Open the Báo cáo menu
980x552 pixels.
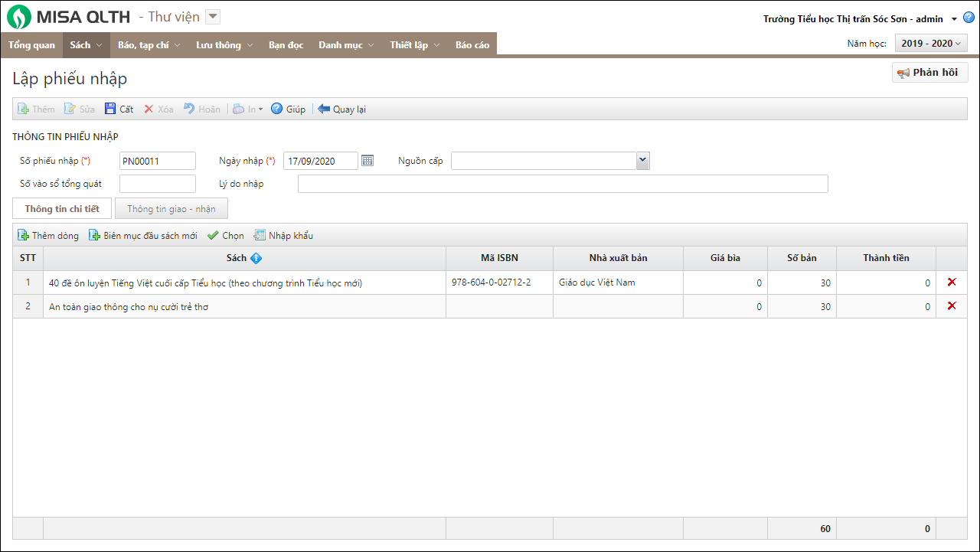pyautogui.click(x=472, y=45)
